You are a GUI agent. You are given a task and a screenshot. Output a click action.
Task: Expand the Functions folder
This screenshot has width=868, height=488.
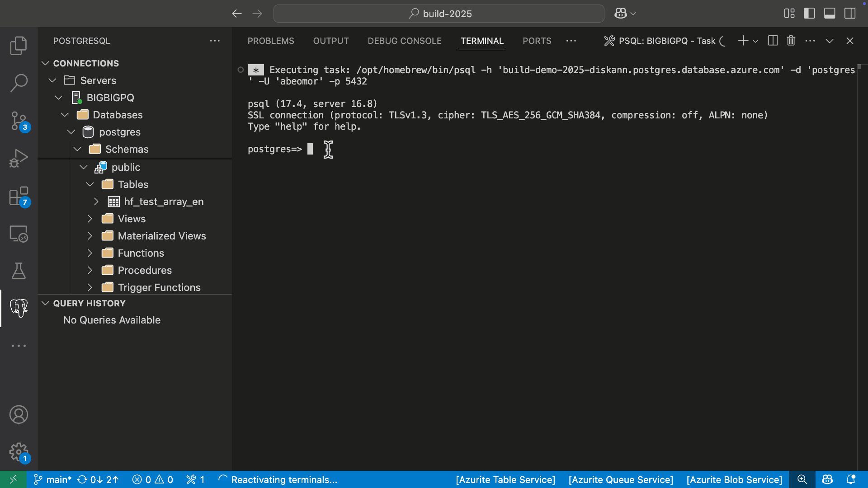pyautogui.click(x=90, y=253)
